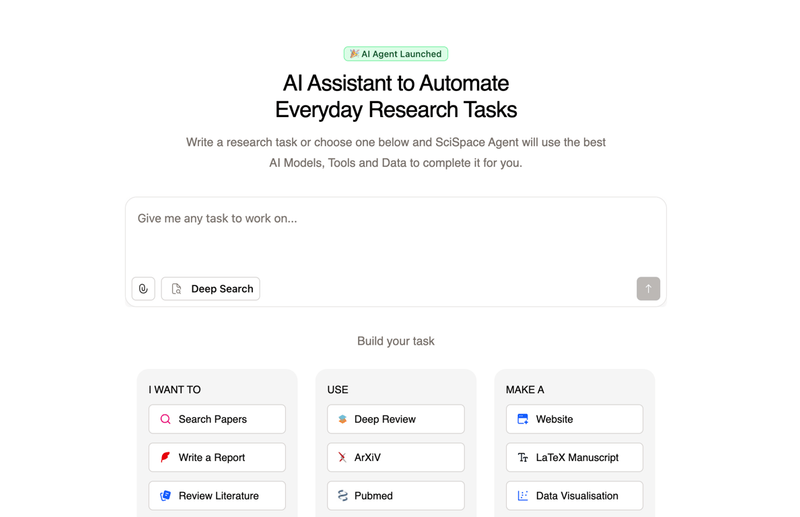Image resolution: width=800 pixels, height=517 pixels.
Task: Click the party popper emoji in the badge
Action: tap(354, 53)
